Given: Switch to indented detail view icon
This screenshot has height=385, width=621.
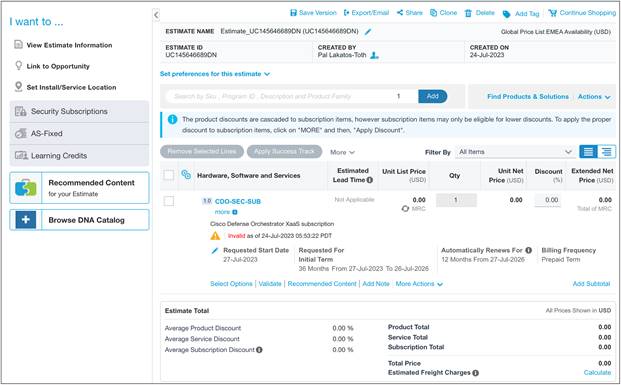Looking at the screenshot, I should 607,152.
